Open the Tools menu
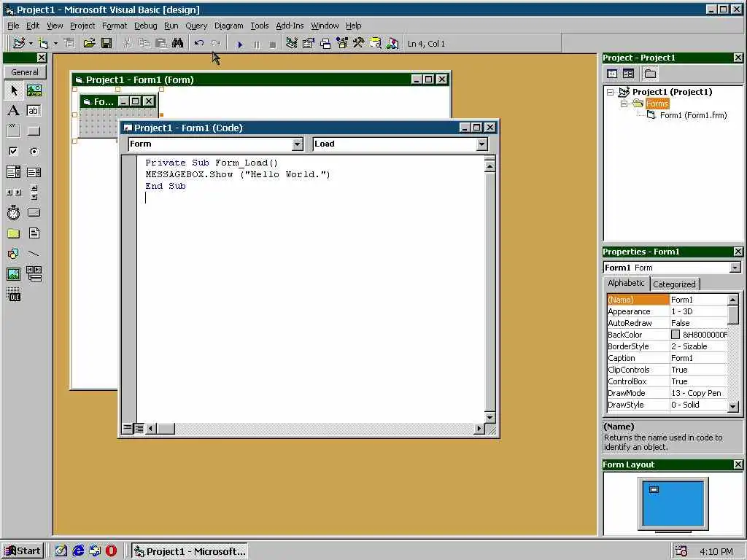This screenshot has height=560, width=747. coord(260,26)
